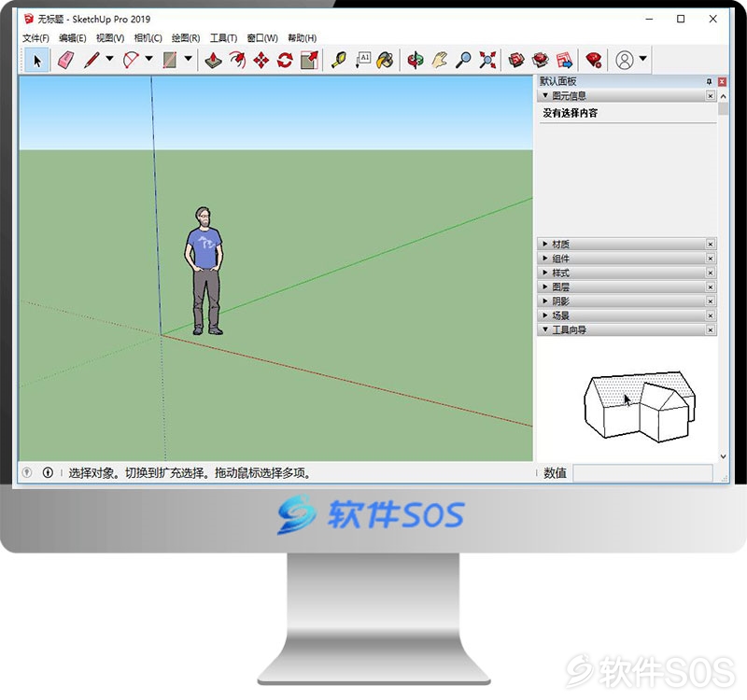This screenshot has height=700, width=747.
Task: Pin the 默认面板 tray with the pushpin
Action: pyautogui.click(x=709, y=82)
